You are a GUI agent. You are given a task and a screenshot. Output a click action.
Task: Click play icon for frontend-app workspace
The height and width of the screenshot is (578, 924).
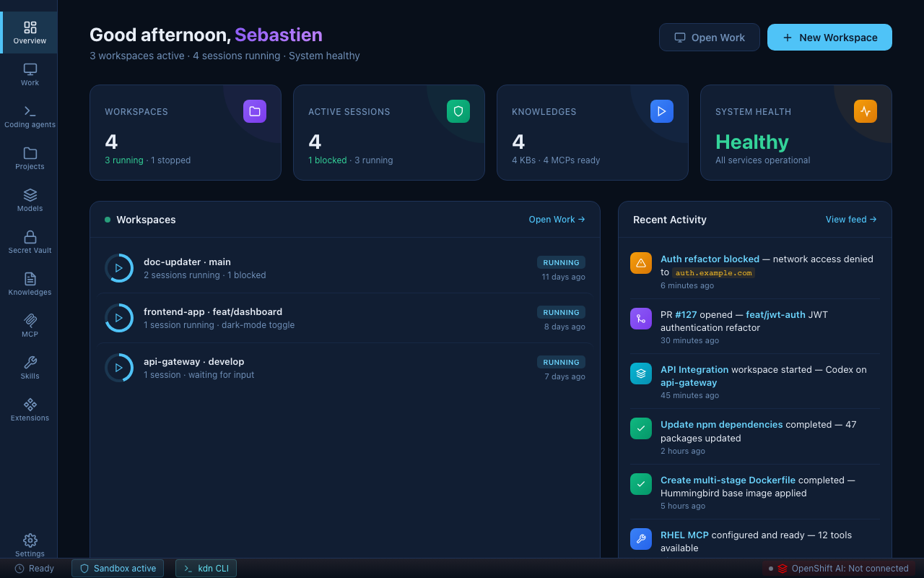(x=119, y=318)
